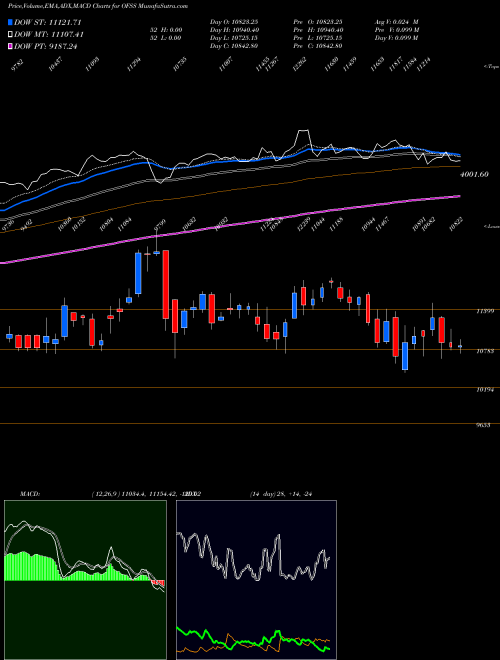The width and height of the screenshot is (500, 660).
Task: Click the chart title mentioning MunafaSutra.com
Action: 98,6
